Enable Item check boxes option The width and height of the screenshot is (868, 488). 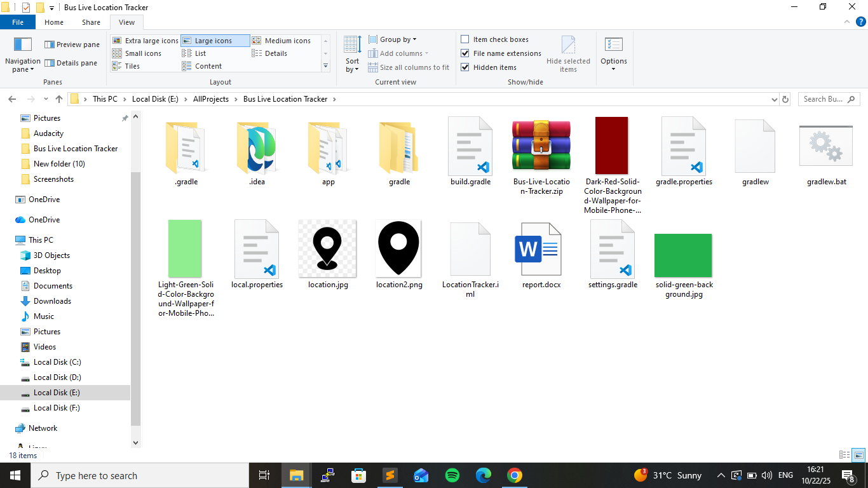[465, 39]
